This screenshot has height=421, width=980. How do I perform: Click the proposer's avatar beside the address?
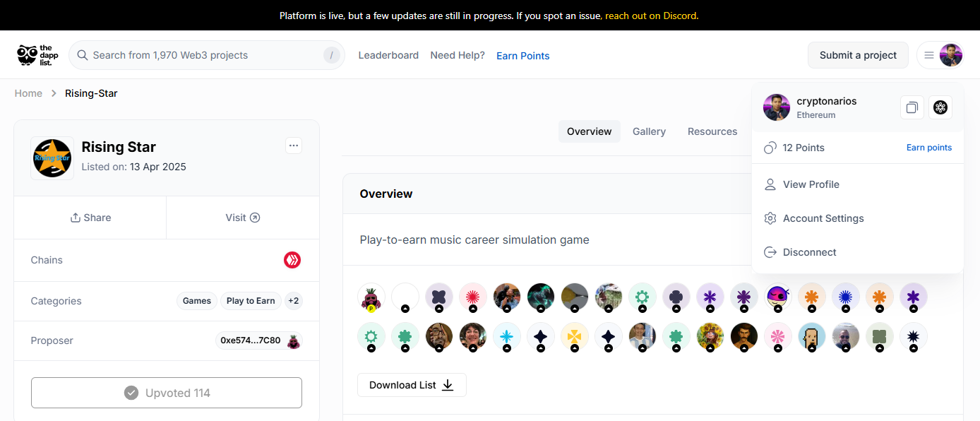point(294,340)
